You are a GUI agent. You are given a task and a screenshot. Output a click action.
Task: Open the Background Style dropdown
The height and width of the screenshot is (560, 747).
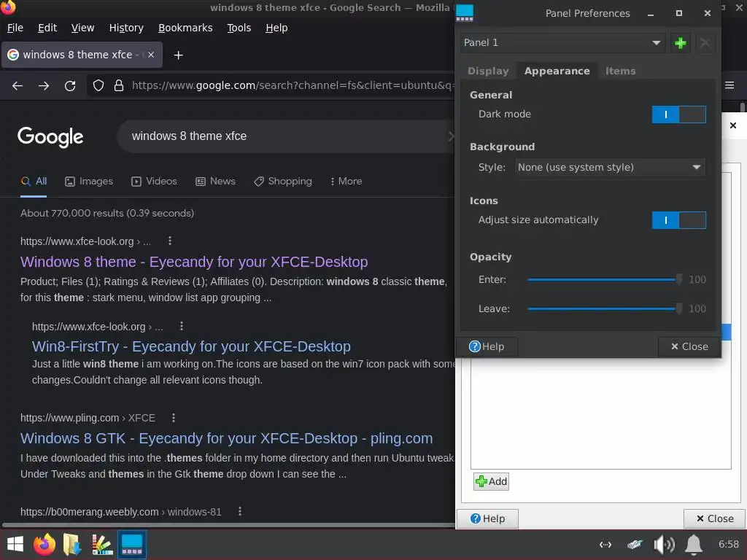click(x=610, y=167)
